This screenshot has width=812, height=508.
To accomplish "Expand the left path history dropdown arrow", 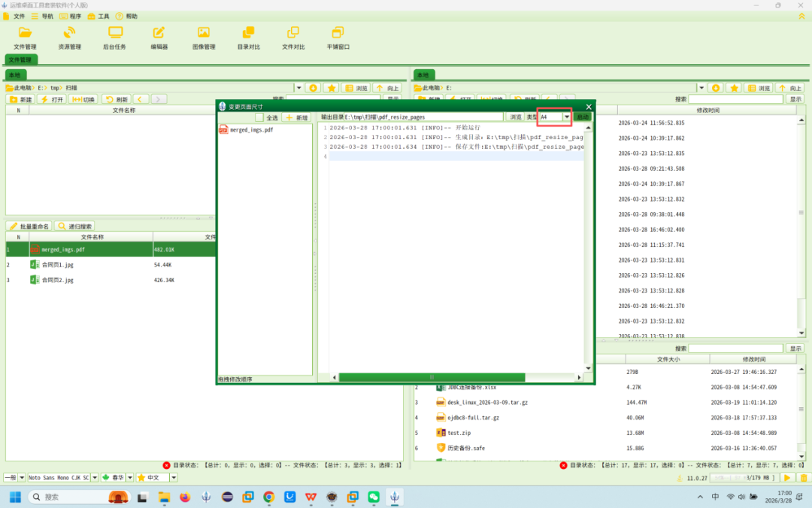I will 298,87.
